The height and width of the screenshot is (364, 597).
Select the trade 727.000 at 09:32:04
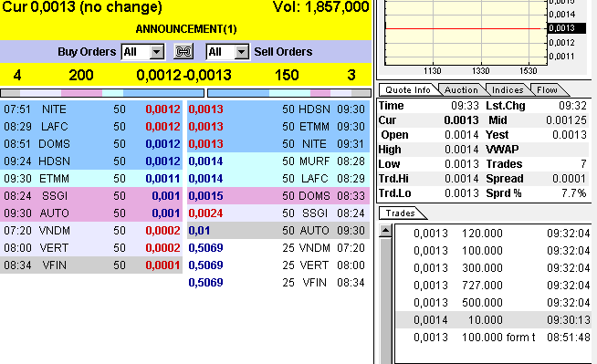click(x=494, y=286)
